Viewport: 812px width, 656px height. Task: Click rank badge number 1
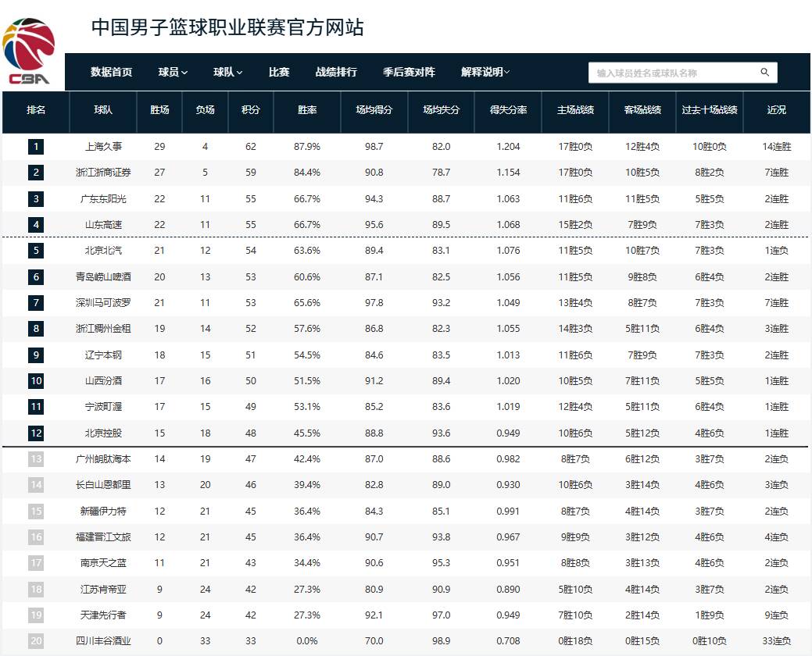36,147
